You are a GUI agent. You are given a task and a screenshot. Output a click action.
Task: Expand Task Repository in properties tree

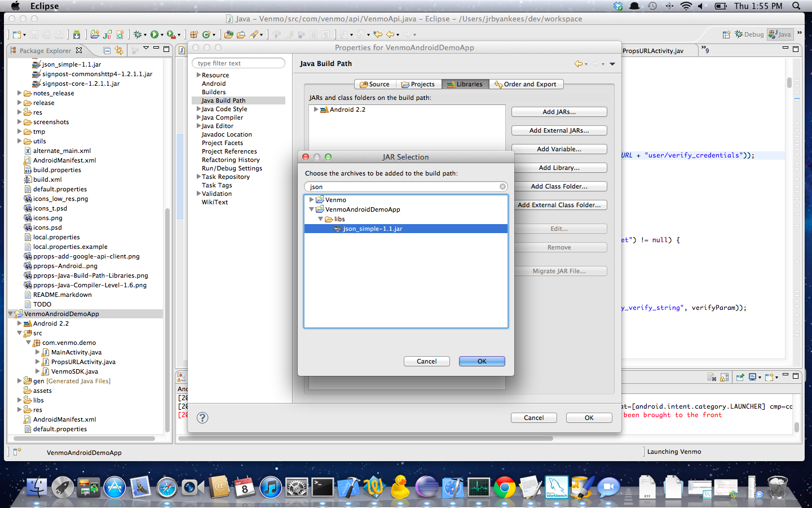point(198,177)
